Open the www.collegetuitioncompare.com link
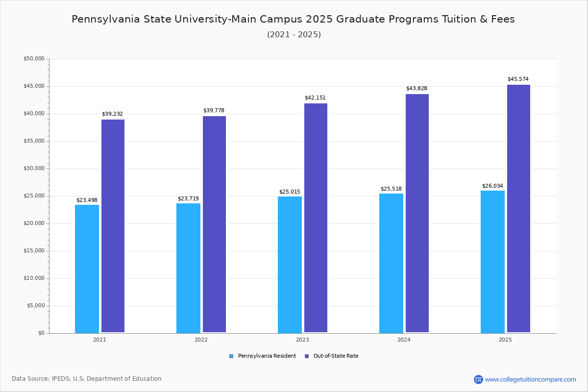The width and height of the screenshot is (588, 392). (x=530, y=379)
